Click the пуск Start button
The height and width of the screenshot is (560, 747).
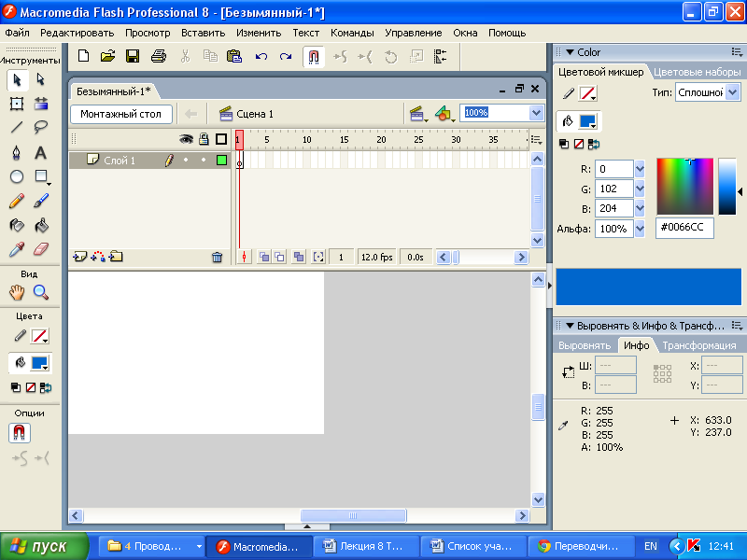pos(44,546)
